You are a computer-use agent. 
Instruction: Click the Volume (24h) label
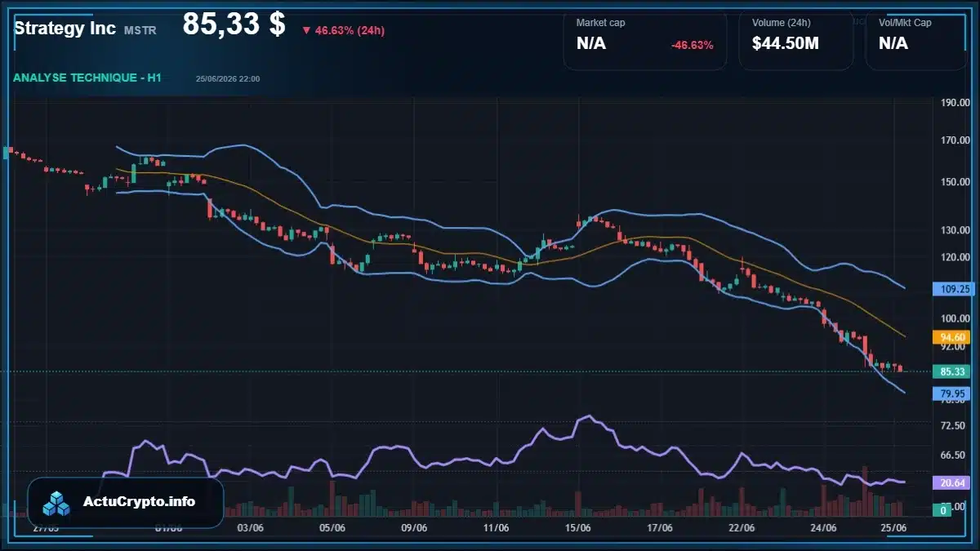[780, 23]
